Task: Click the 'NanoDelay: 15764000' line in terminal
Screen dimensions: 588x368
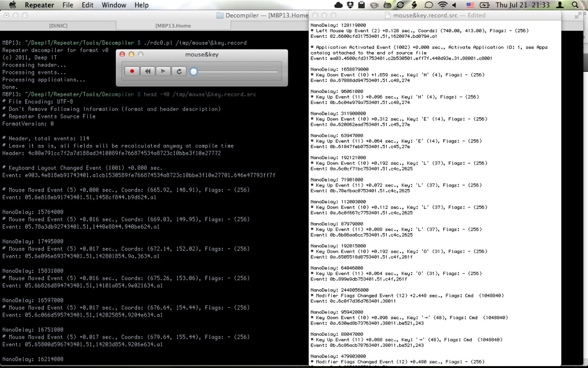Action: coord(33,212)
